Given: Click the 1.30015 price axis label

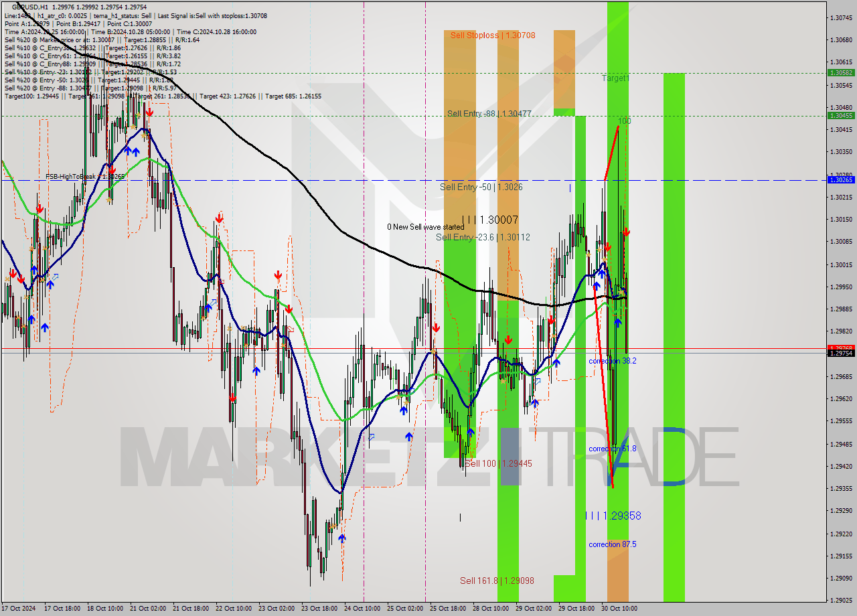Looking at the screenshot, I should tap(841, 264).
